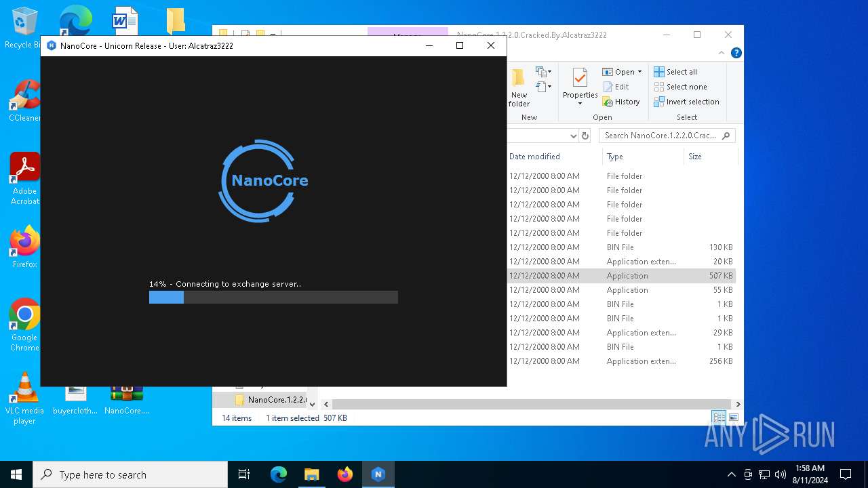Select the 507 KB Application row
This screenshot has width=868, height=488.
(x=621, y=276)
